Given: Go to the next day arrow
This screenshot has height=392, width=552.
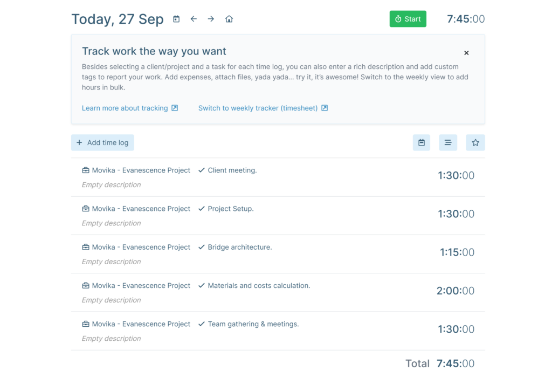Looking at the screenshot, I should click(x=211, y=18).
